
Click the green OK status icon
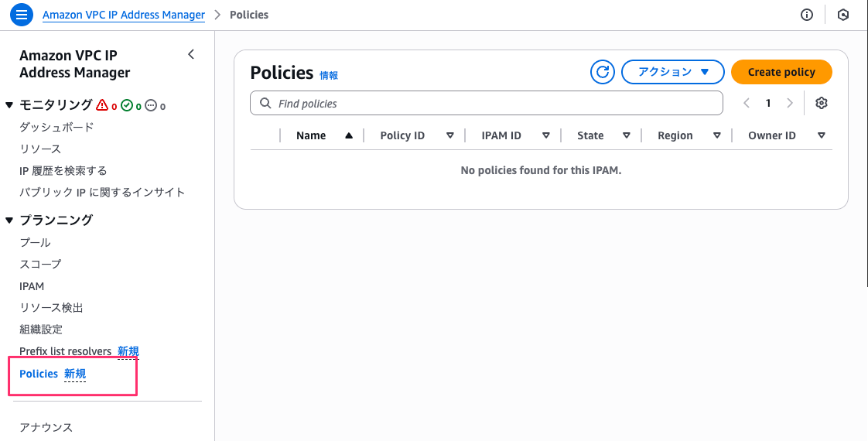tap(127, 105)
